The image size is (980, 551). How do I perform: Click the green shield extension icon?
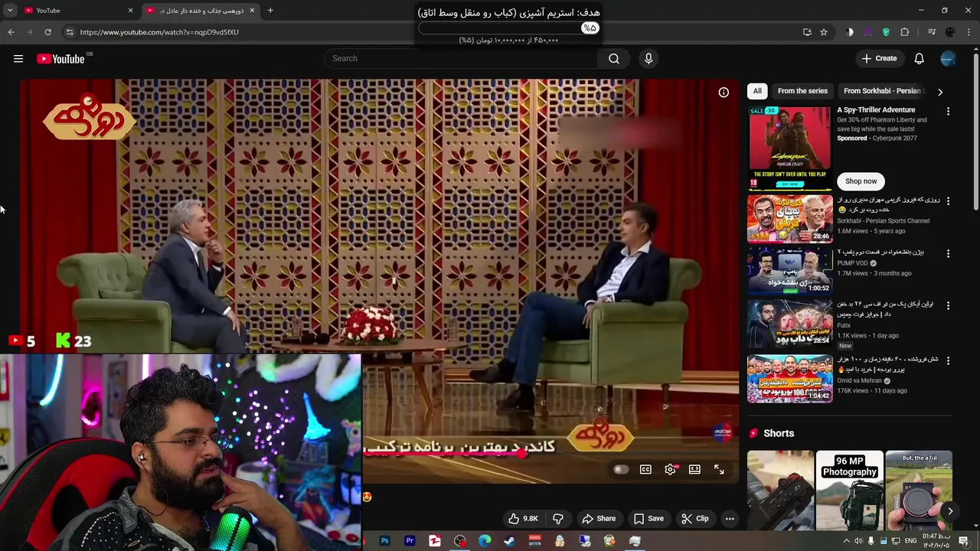point(886,32)
